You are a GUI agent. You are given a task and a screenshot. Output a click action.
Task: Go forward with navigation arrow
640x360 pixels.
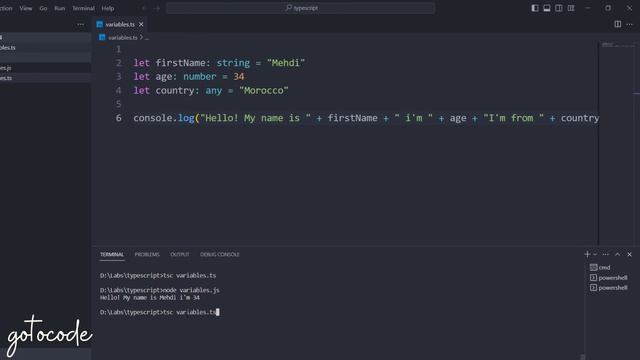tap(157, 8)
